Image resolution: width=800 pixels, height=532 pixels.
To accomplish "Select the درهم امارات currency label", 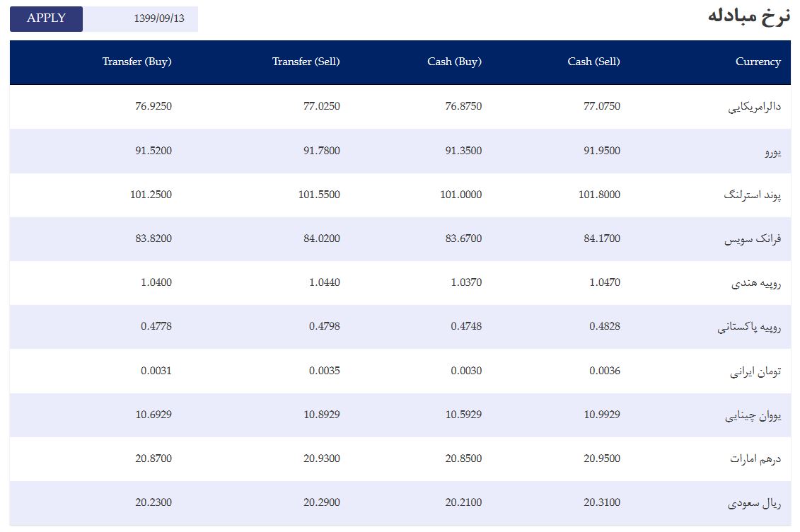I will 755,459.
